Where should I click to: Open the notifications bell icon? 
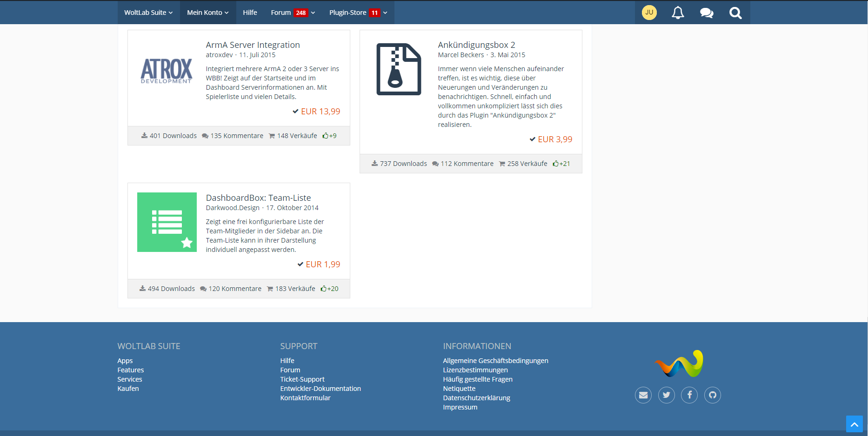tap(678, 13)
